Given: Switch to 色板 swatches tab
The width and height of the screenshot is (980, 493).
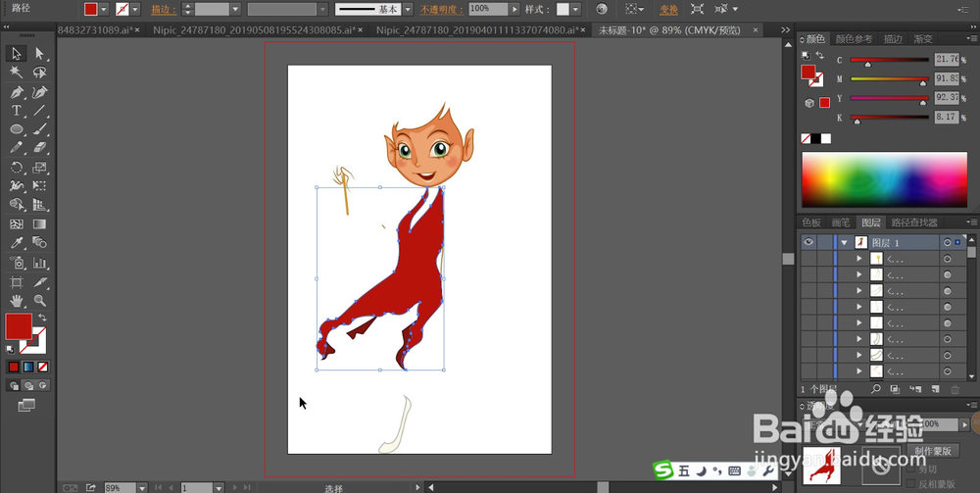Looking at the screenshot, I should [811, 222].
